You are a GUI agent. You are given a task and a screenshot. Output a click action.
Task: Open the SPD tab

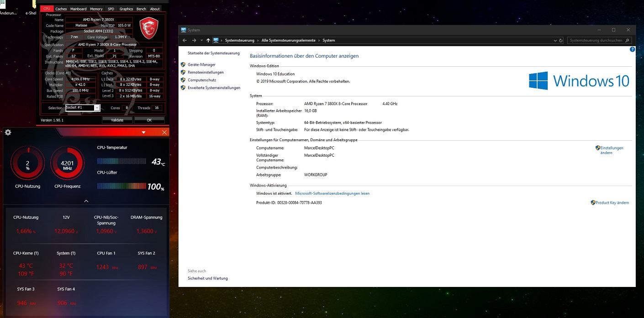click(x=111, y=9)
